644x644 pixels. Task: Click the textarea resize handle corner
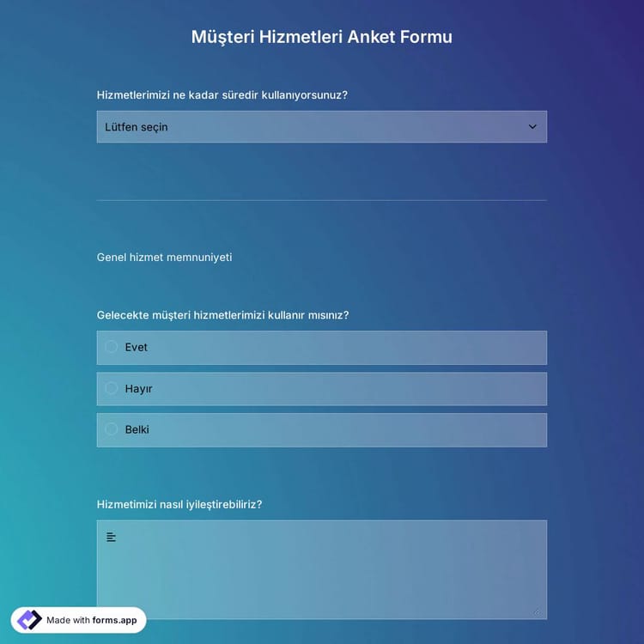pyautogui.click(x=537, y=611)
